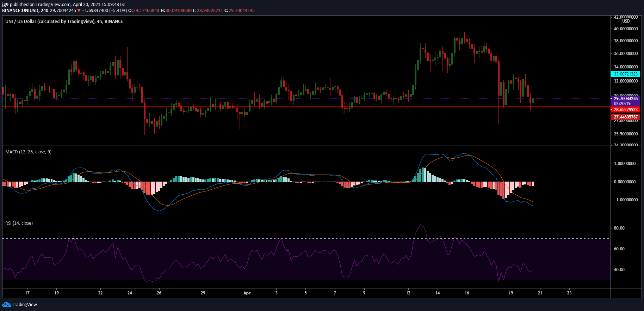Click the dark red 27.44605787 price label
This screenshot has width=644, height=311.
coord(625,117)
